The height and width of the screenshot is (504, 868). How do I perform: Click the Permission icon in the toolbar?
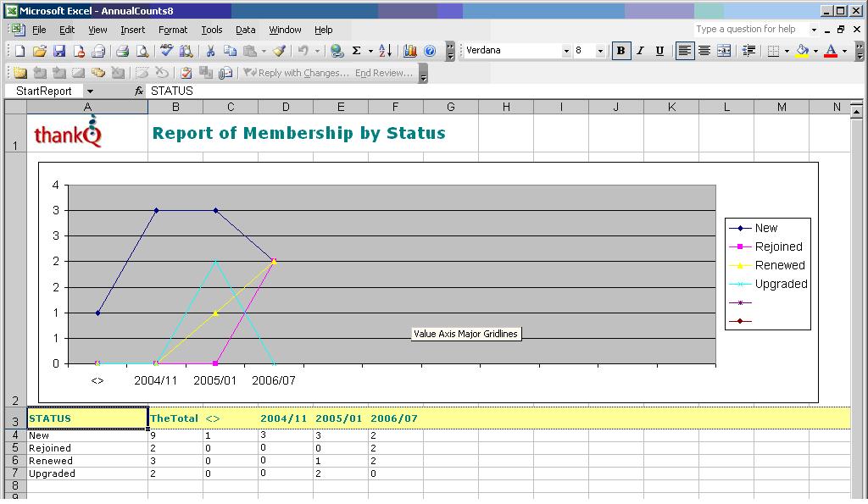[79, 51]
